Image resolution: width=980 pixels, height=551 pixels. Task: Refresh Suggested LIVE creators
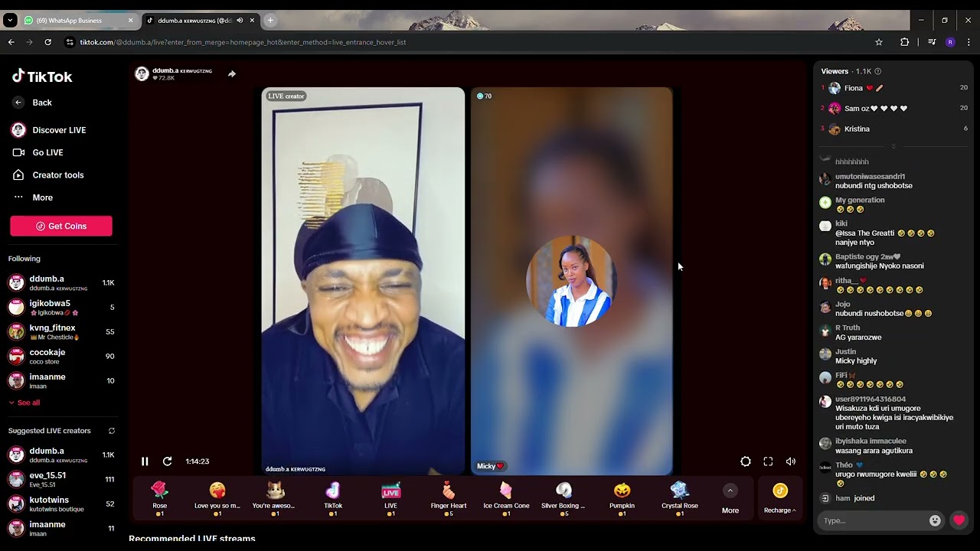pyautogui.click(x=111, y=431)
